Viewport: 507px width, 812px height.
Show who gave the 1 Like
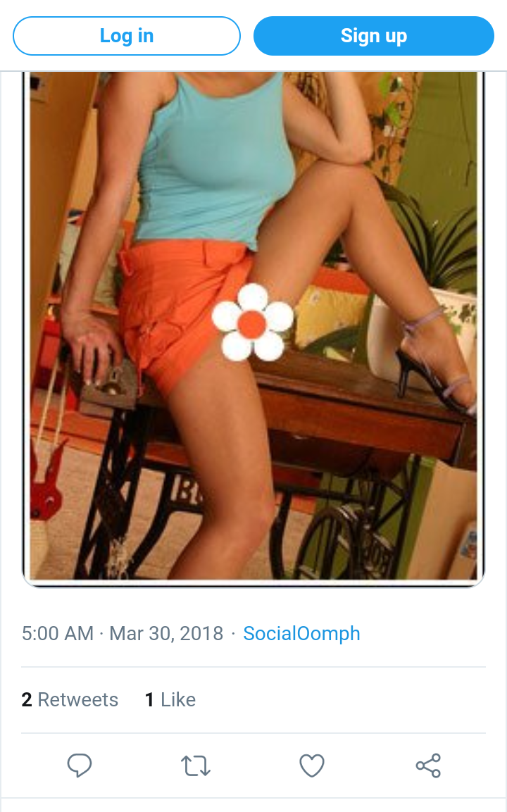[170, 699]
